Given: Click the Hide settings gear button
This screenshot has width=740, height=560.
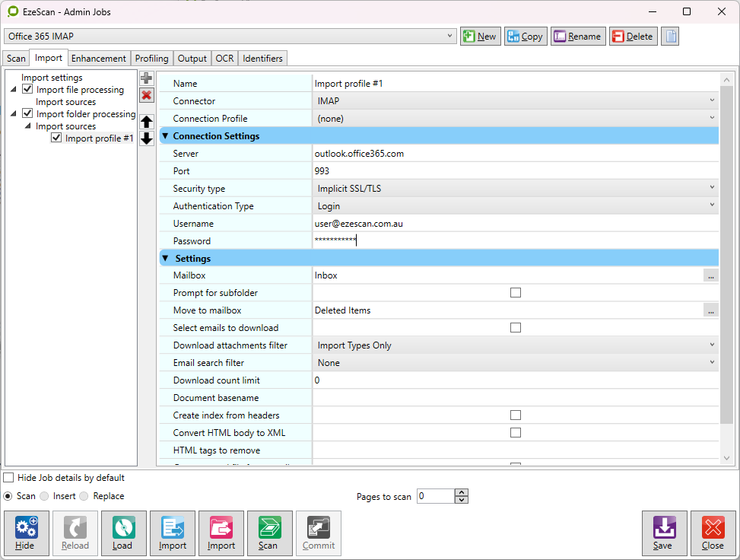Looking at the screenshot, I should click(x=26, y=533).
